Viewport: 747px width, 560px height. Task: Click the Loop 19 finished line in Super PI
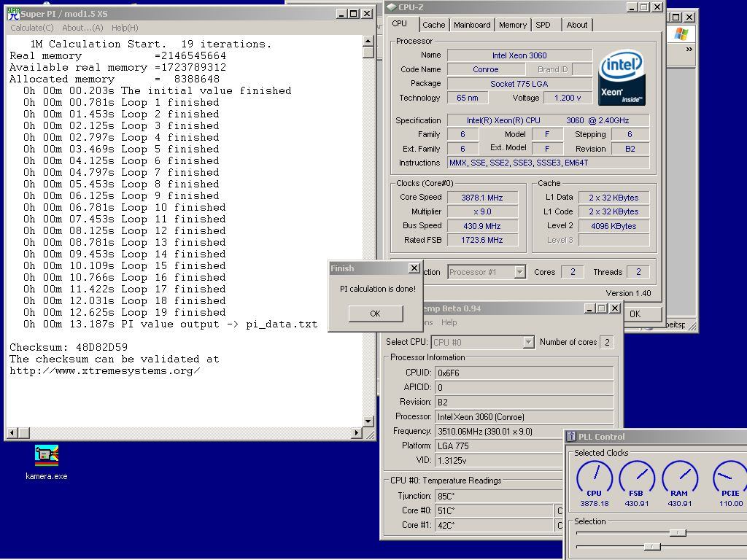[124, 312]
